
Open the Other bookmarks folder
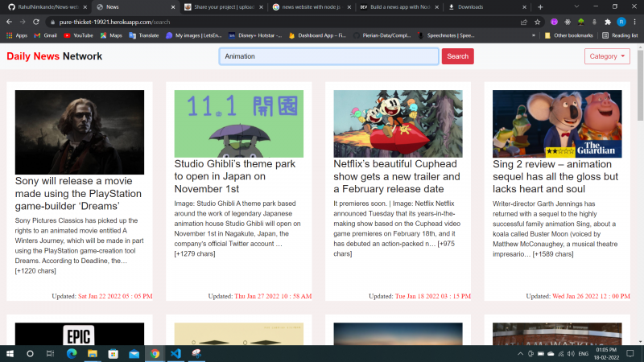[569, 35]
